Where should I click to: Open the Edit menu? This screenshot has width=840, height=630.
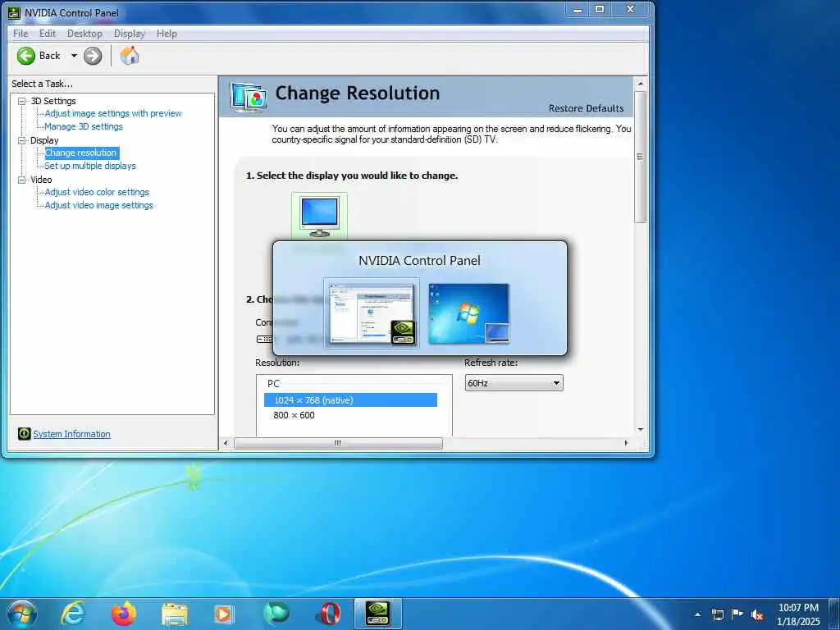(x=47, y=33)
